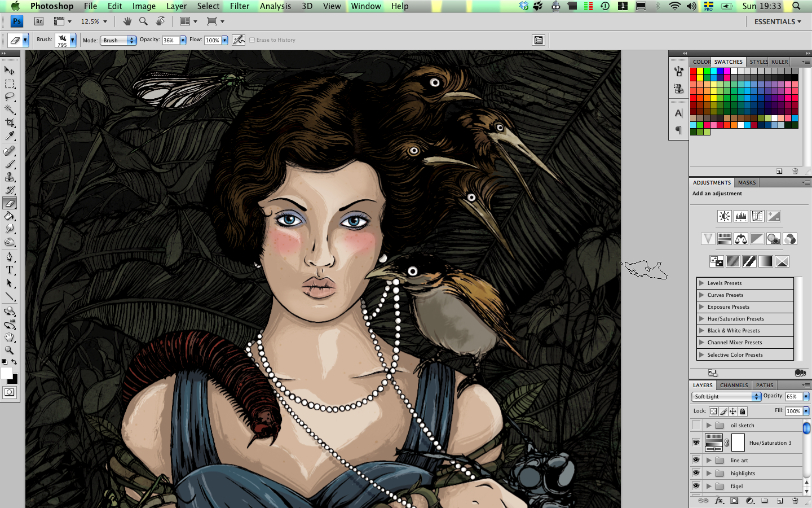Image resolution: width=812 pixels, height=508 pixels.
Task: Hide the Hue/Saturation 3 layer
Action: (x=696, y=443)
